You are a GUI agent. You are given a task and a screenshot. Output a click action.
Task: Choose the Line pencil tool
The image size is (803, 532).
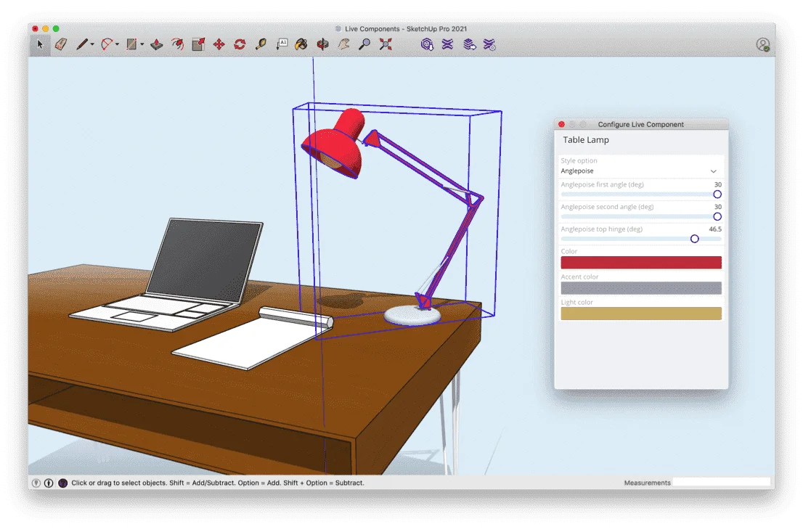coord(82,44)
